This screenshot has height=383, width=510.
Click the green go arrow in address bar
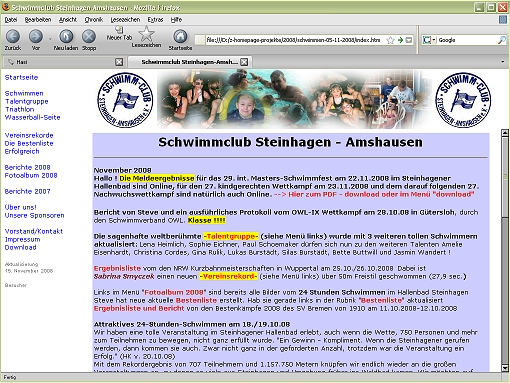tap(400, 40)
